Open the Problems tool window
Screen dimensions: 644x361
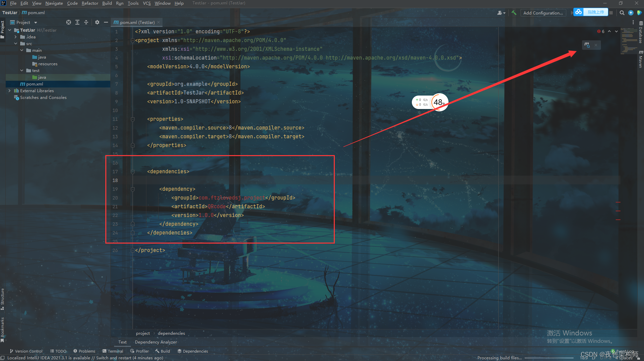[x=84, y=351]
